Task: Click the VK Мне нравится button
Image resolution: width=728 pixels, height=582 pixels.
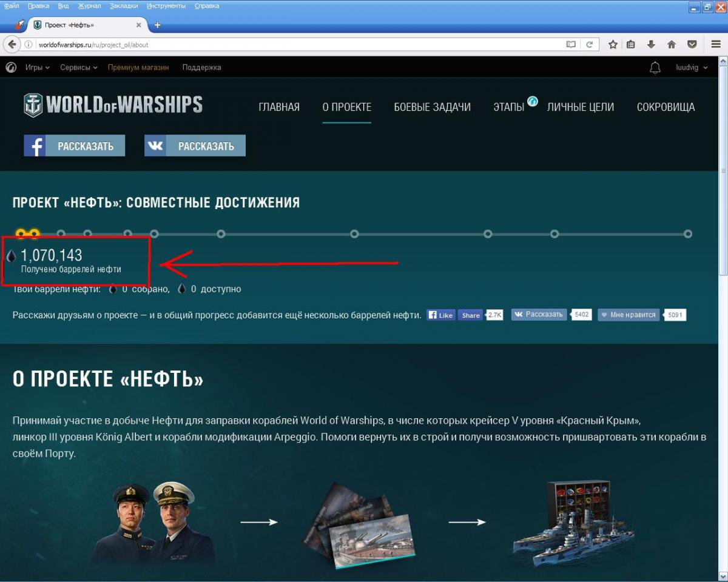Action: 629,315
